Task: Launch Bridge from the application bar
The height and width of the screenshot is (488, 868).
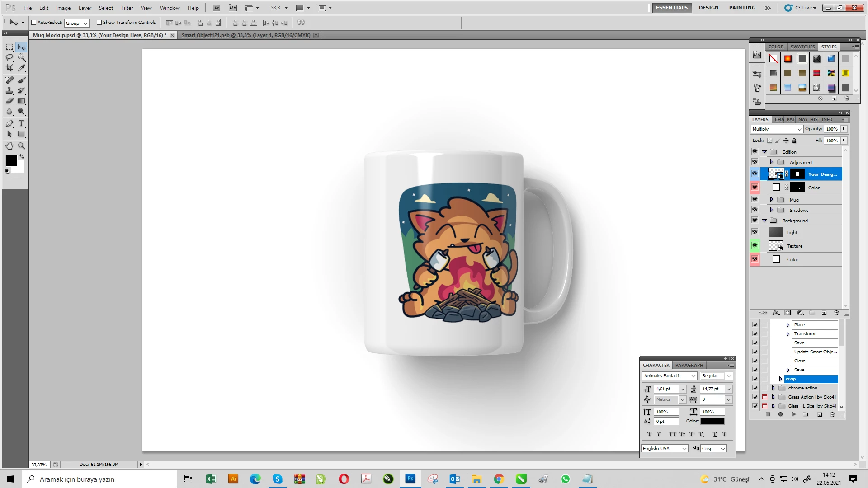Action: 217,8
